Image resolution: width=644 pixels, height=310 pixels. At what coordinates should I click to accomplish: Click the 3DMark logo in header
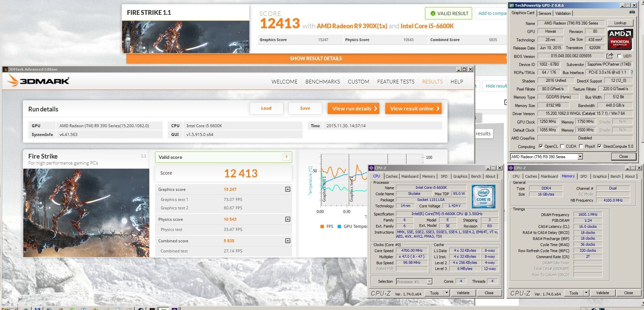38,81
